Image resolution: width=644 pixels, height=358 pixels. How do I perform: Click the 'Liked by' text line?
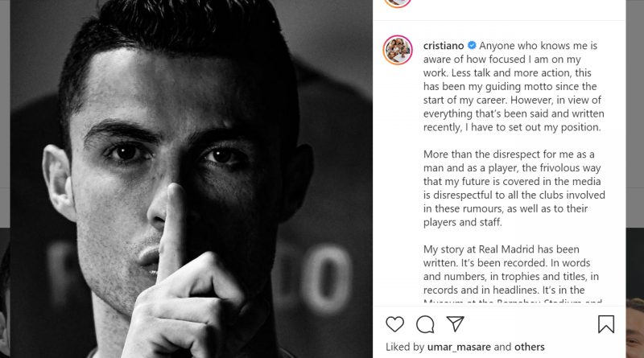click(465, 347)
